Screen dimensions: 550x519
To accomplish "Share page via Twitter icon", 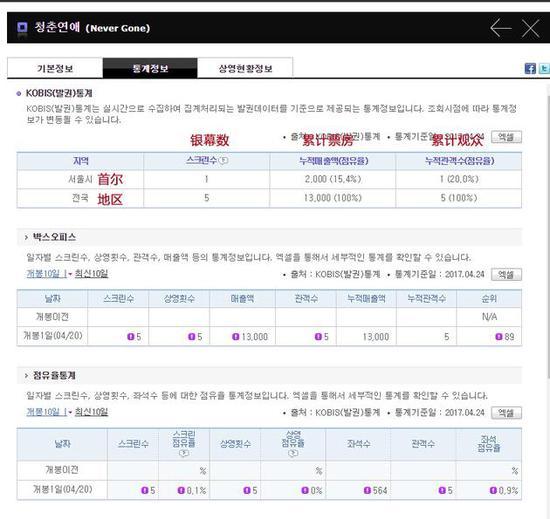I will 545,68.
